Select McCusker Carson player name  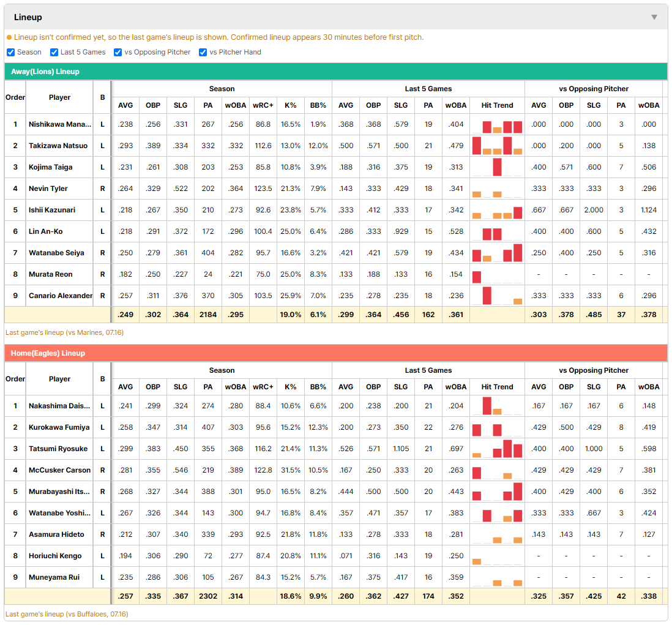(x=59, y=470)
